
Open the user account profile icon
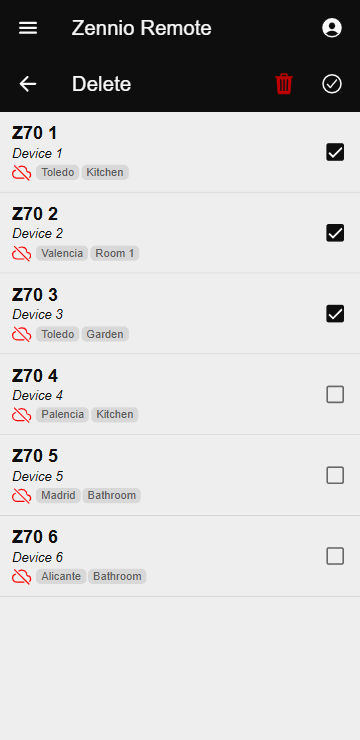332,28
